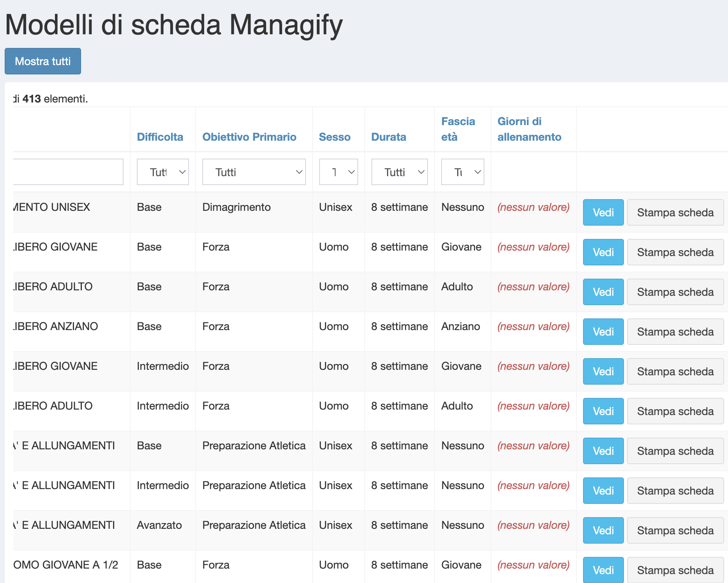
Task: Sort the table by Difficolta column
Action: [161, 137]
